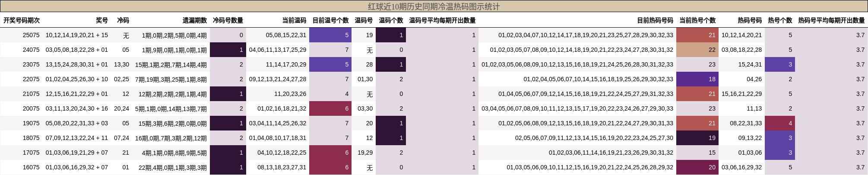
Task: Select the 当前热号个数 column header
Action: tap(697, 20)
